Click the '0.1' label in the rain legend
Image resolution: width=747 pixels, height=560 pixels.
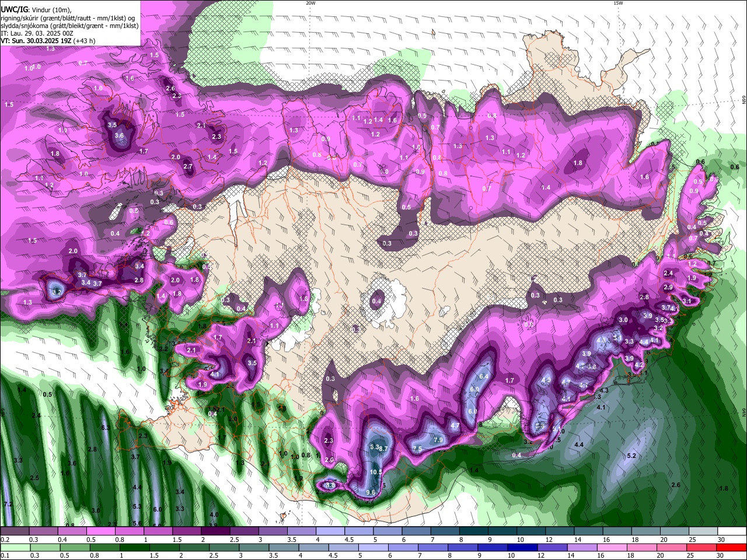point(5,555)
